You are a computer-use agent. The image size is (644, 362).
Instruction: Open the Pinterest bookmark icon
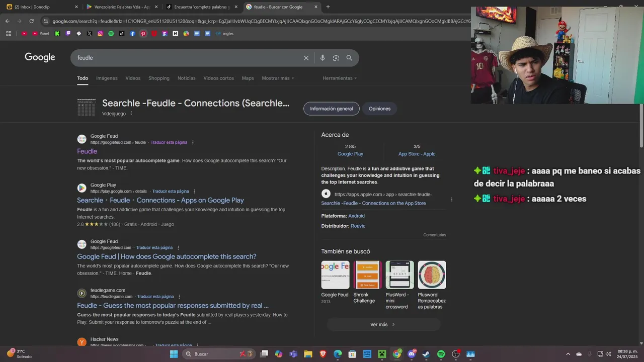[143, 34]
